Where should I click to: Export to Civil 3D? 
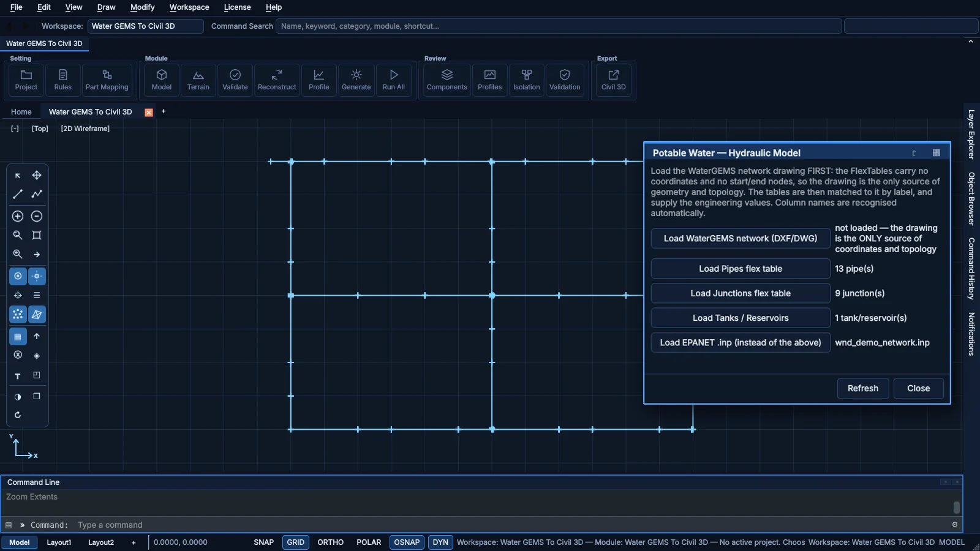[x=613, y=80]
